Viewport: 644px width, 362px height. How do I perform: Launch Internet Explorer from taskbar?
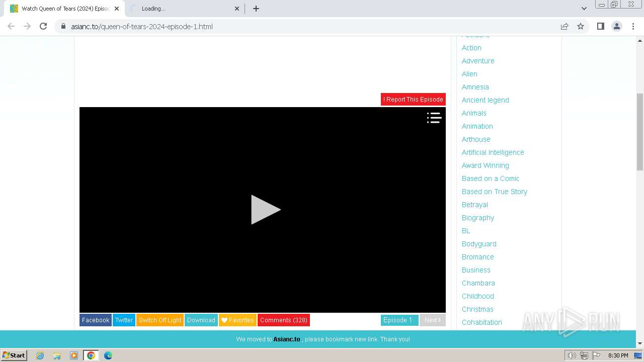[x=40, y=355]
